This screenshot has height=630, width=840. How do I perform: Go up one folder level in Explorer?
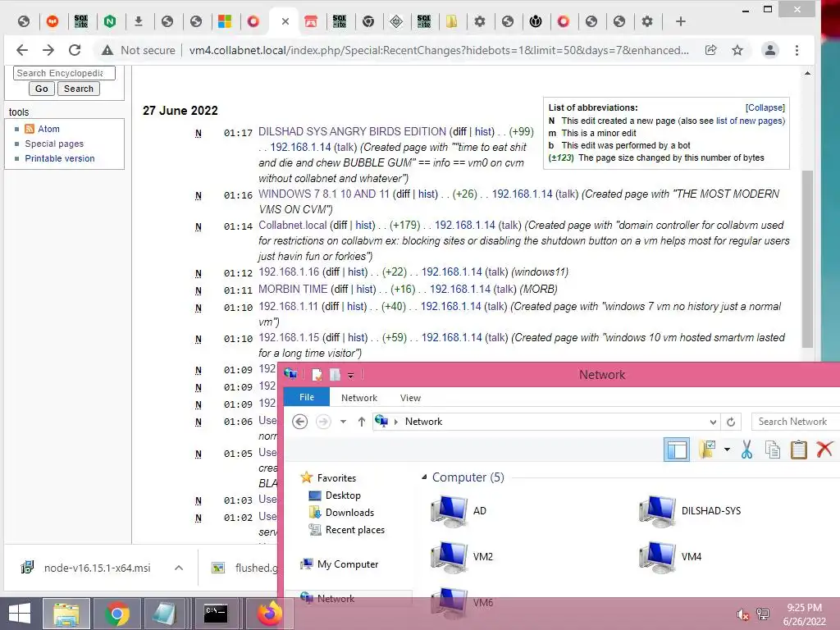pos(362,422)
